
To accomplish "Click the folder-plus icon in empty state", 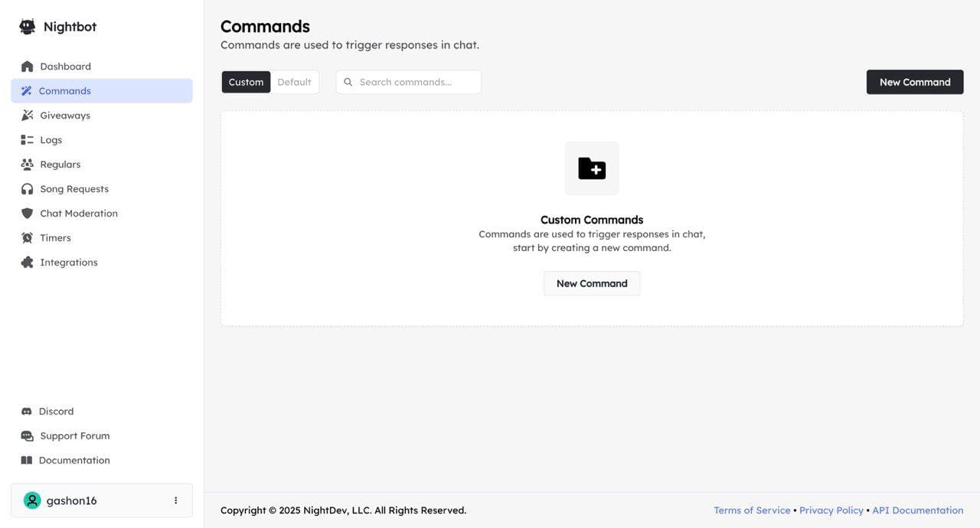I will [592, 168].
